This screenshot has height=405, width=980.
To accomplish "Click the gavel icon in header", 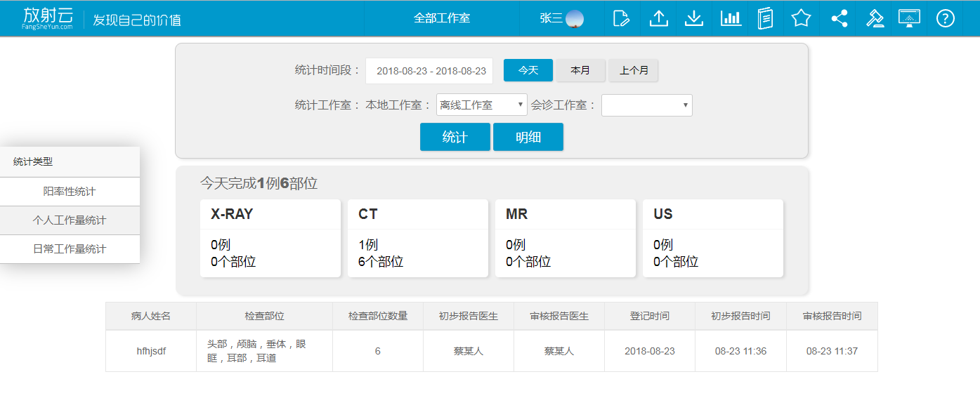I will click(875, 18).
